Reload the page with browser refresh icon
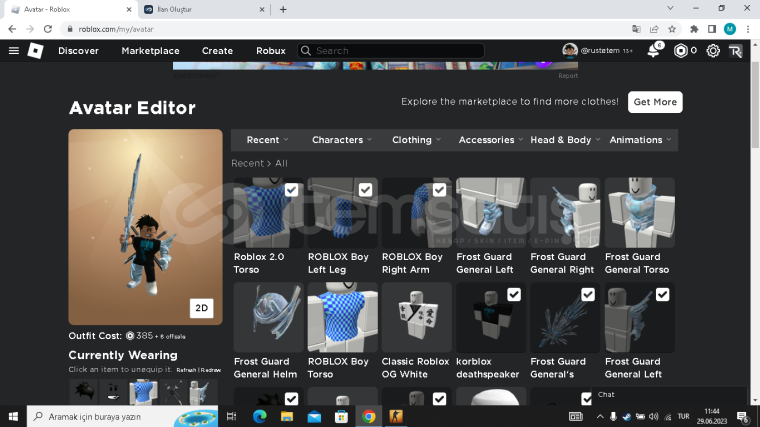 click(x=48, y=29)
